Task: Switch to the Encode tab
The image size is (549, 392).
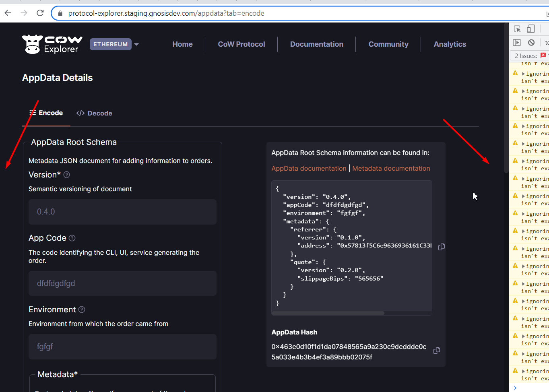Action: pyautogui.click(x=46, y=113)
